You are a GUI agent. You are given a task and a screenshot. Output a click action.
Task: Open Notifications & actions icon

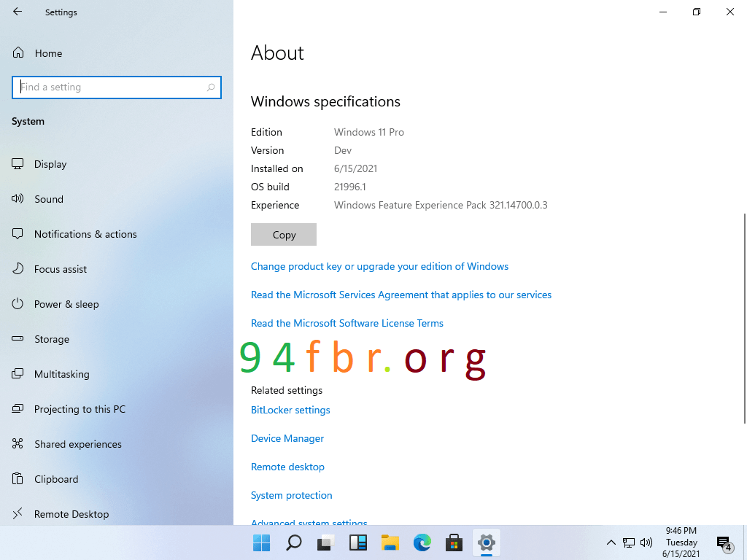(x=18, y=234)
